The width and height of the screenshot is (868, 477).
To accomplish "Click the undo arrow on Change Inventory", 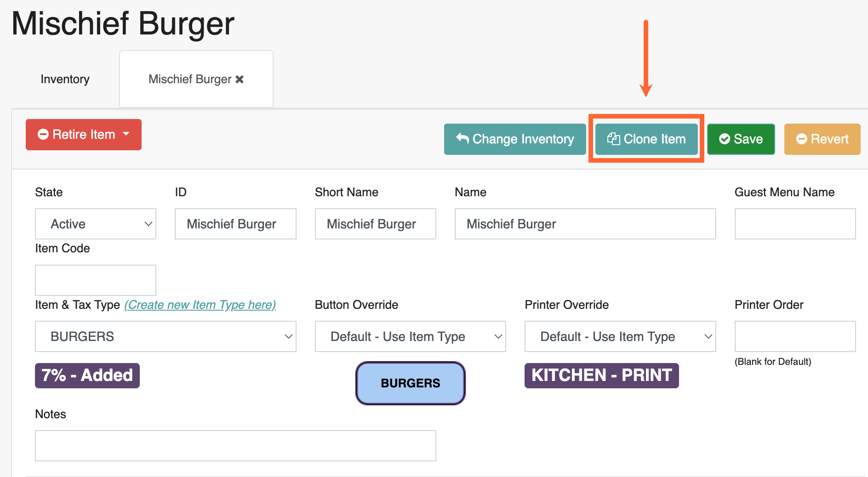I will click(463, 139).
